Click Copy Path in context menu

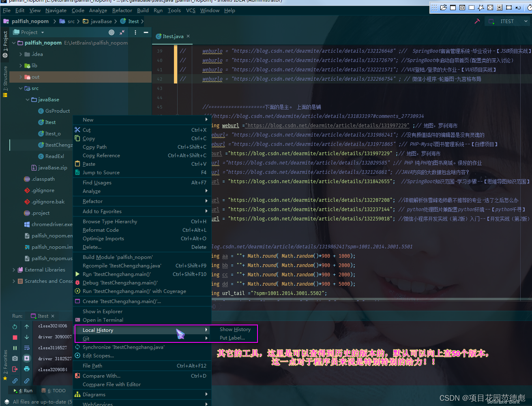[142, 147]
